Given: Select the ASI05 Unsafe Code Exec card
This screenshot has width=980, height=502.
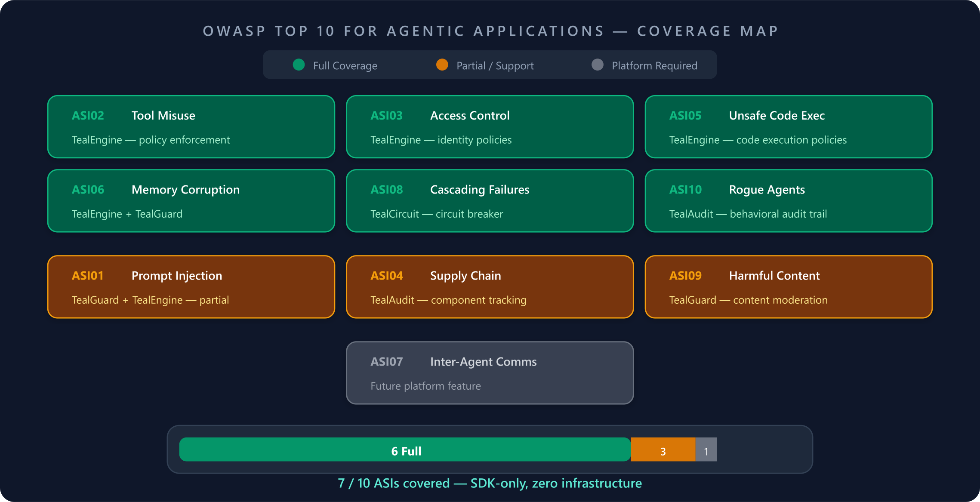Looking at the screenshot, I should click(x=788, y=127).
